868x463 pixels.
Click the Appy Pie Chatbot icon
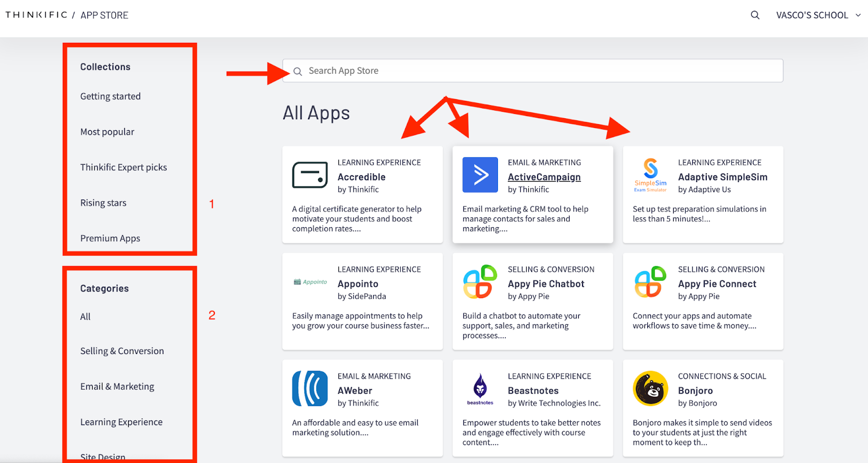click(x=480, y=282)
